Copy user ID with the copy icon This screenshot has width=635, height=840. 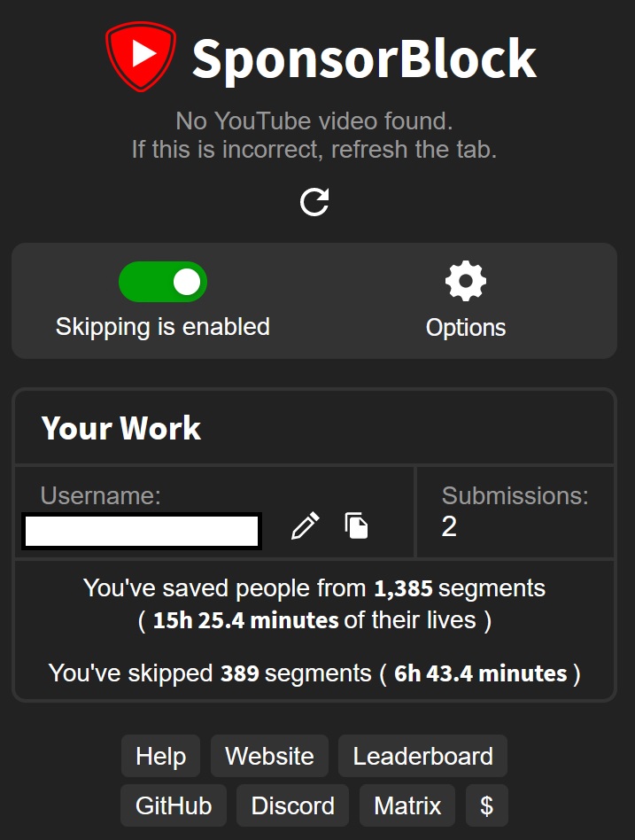tap(357, 525)
